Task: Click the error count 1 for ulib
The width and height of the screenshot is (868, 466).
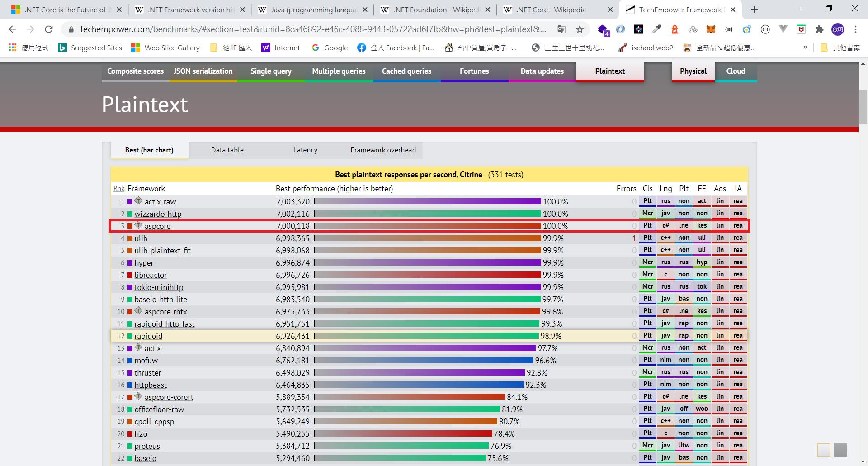Action: (634, 238)
